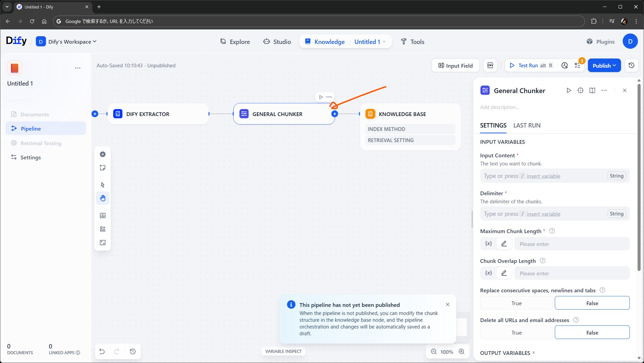Click the Input Field button
Viewport: 644px width, 363px height.
pyautogui.click(x=455, y=65)
